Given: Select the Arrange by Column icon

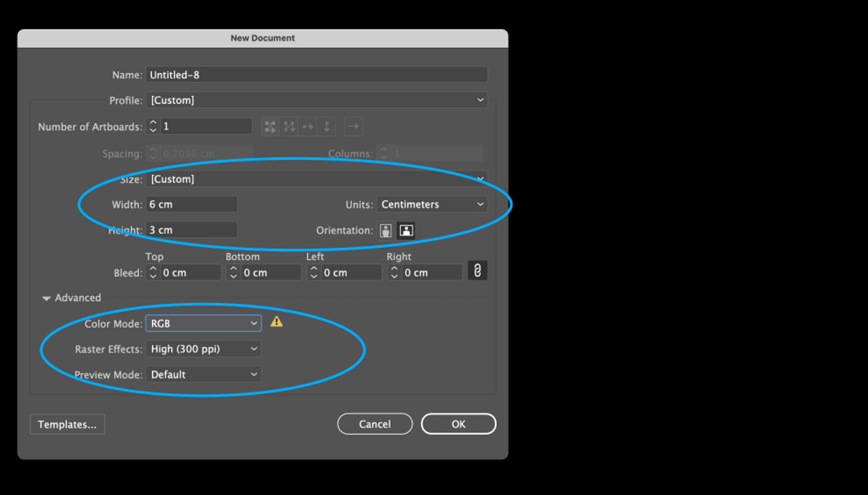Looking at the screenshot, I should click(326, 127).
